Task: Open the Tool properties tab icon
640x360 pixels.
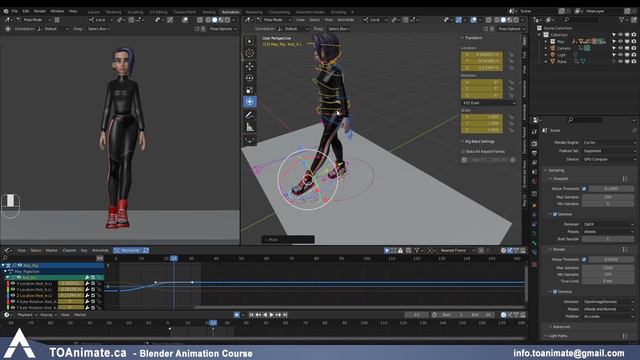Action: pyautogui.click(x=534, y=132)
